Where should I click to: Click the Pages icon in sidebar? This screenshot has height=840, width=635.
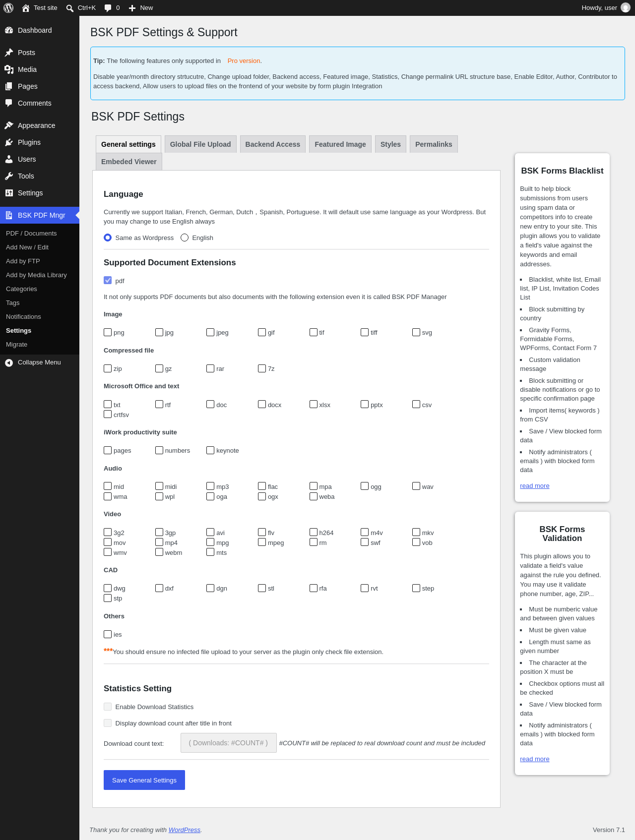coord(9,86)
